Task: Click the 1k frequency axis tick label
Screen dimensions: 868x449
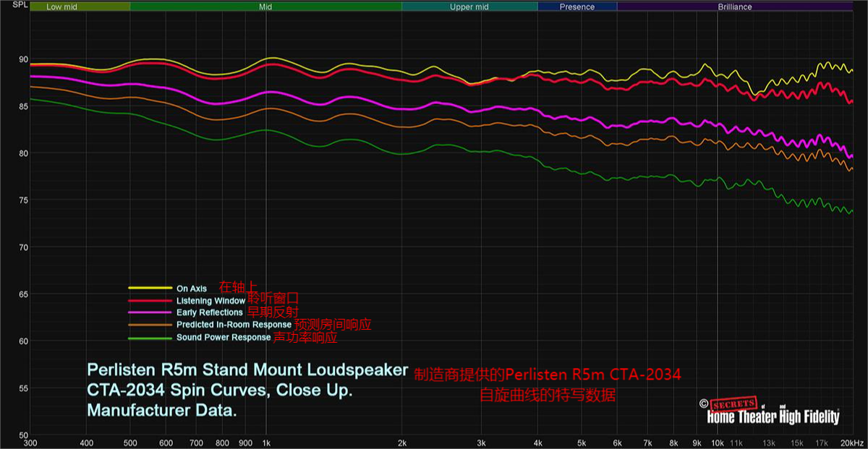Action: pyautogui.click(x=265, y=442)
